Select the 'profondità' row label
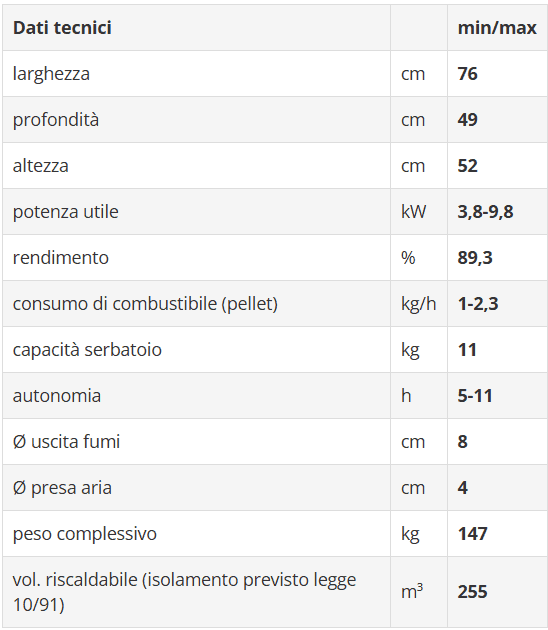The image size is (548, 630). click(x=55, y=120)
